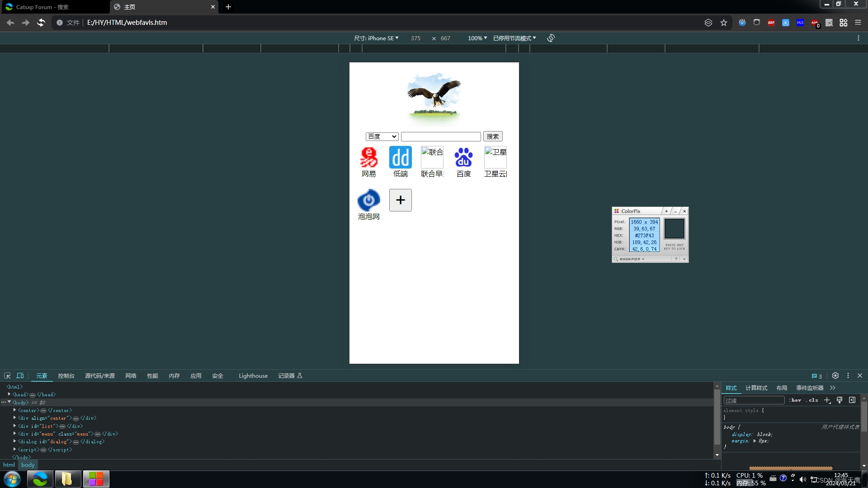
Task: Toggle the :hov element state panel
Action: pos(795,400)
